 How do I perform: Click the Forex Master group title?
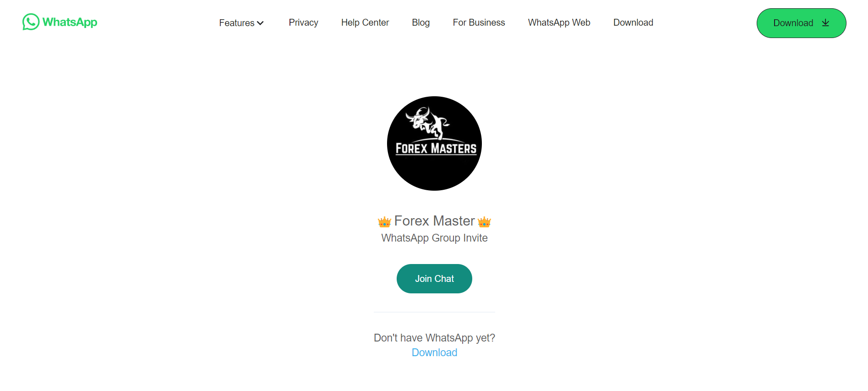(434, 221)
